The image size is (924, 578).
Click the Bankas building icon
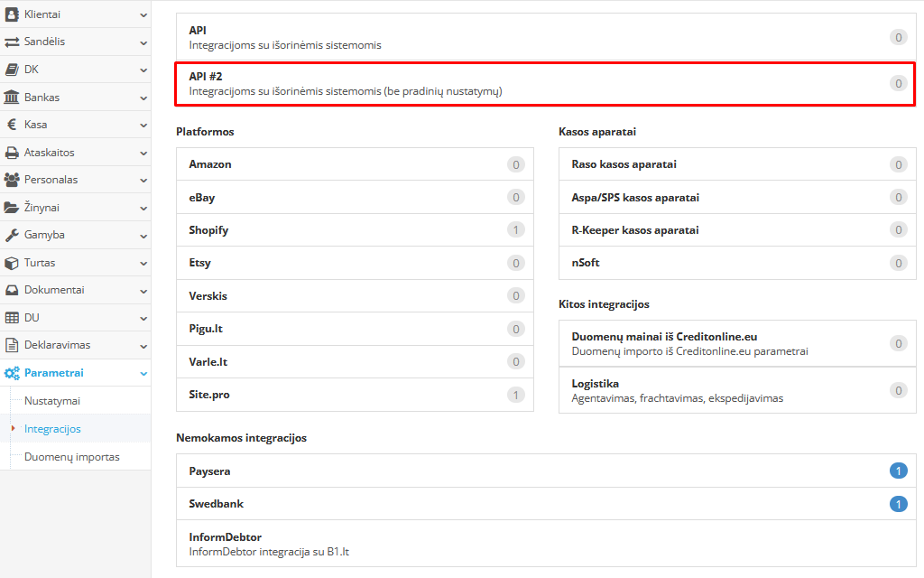pyautogui.click(x=12, y=97)
